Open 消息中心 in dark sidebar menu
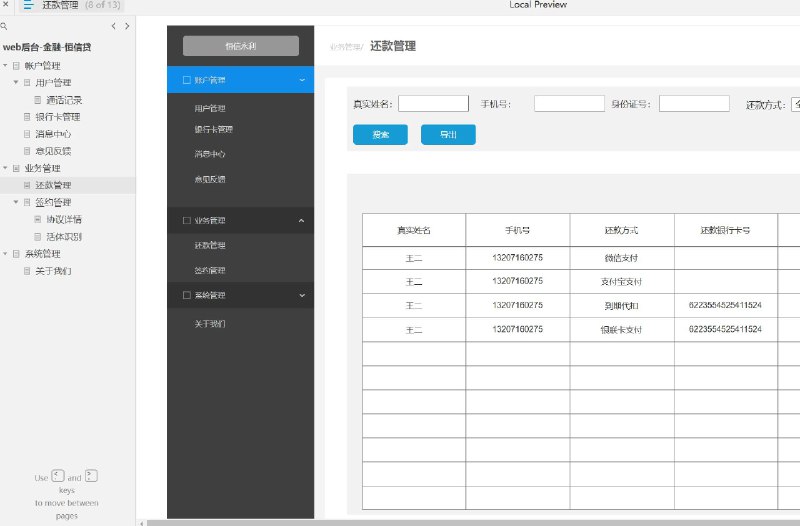The image size is (800, 526). tap(210, 154)
